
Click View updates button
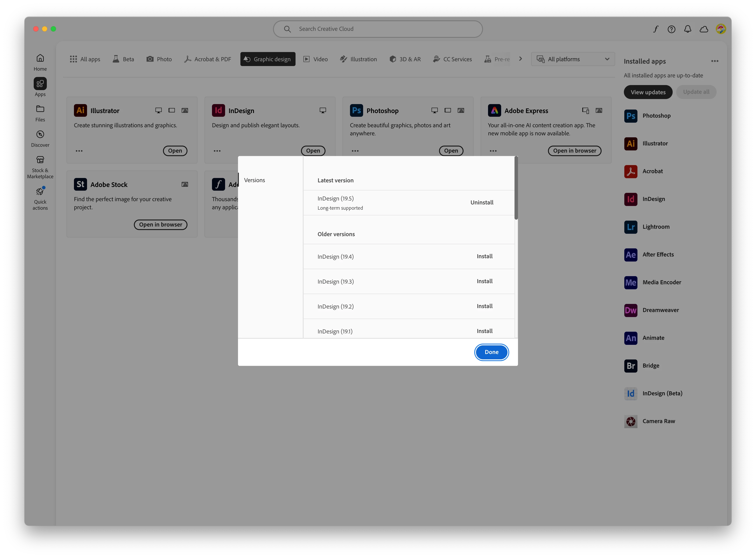click(648, 92)
